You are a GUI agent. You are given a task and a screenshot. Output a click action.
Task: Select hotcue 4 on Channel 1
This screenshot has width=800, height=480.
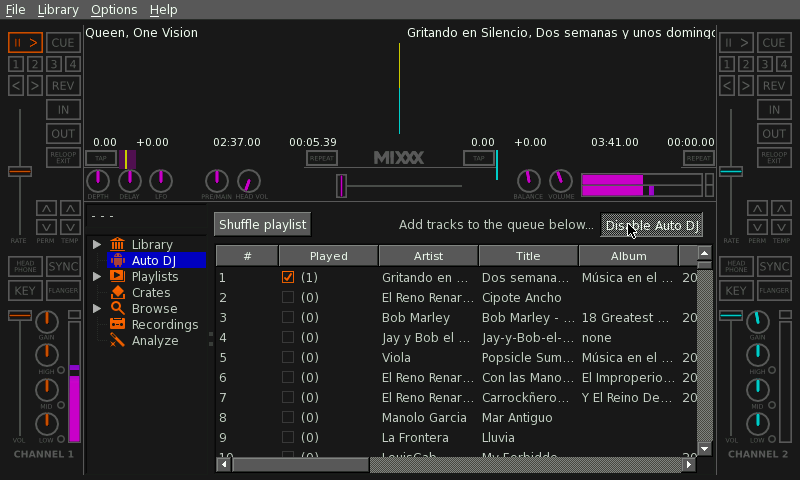click(72, 64)
